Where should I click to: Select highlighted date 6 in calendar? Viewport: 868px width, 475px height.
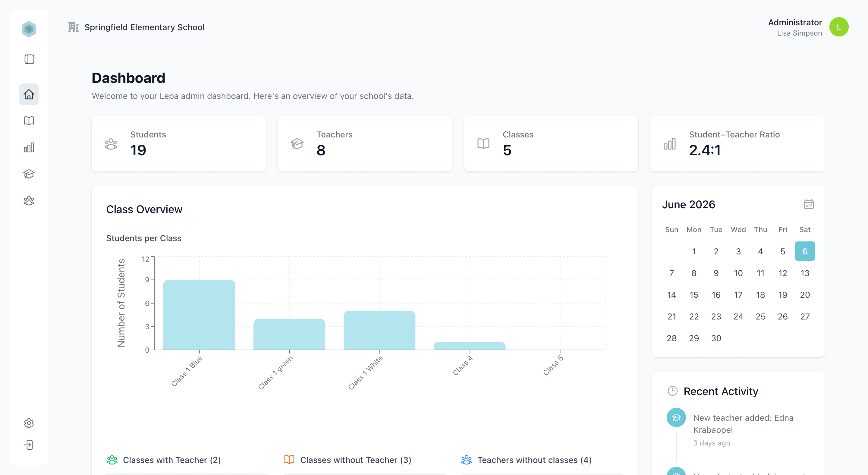click(x=805, y=251)
